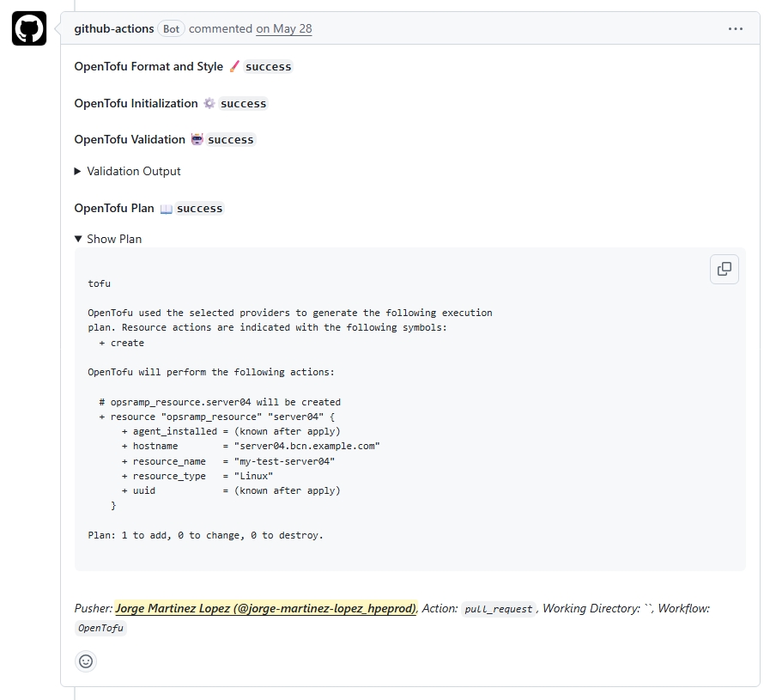
Task: Click the OpenTofu Initialization heading
Action: pos(136,104)
